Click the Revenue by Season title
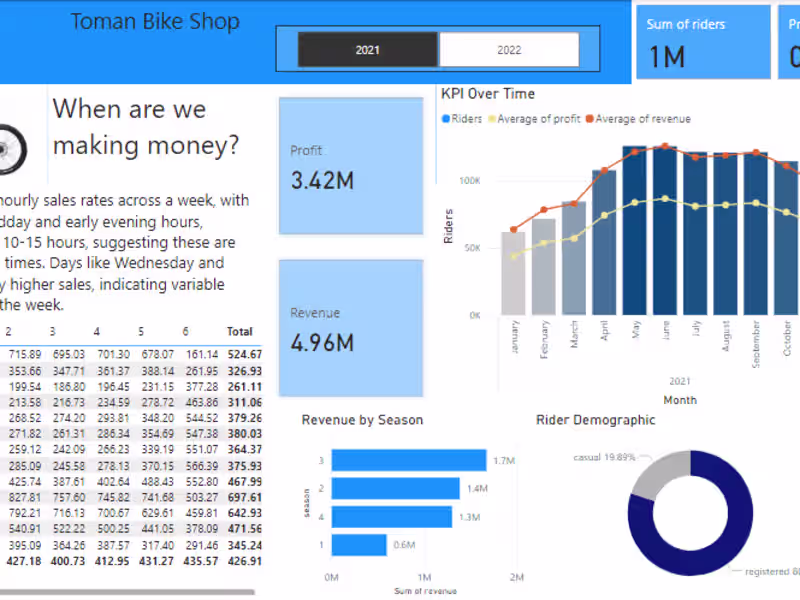The height and width of the screenshot is (600, 800). tap(362, 420)
